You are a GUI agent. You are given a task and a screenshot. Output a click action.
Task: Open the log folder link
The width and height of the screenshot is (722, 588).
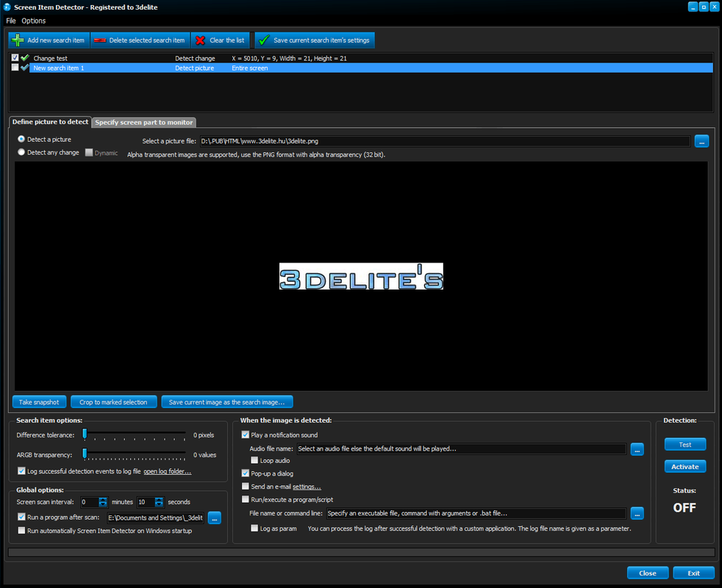click(167, 472)
